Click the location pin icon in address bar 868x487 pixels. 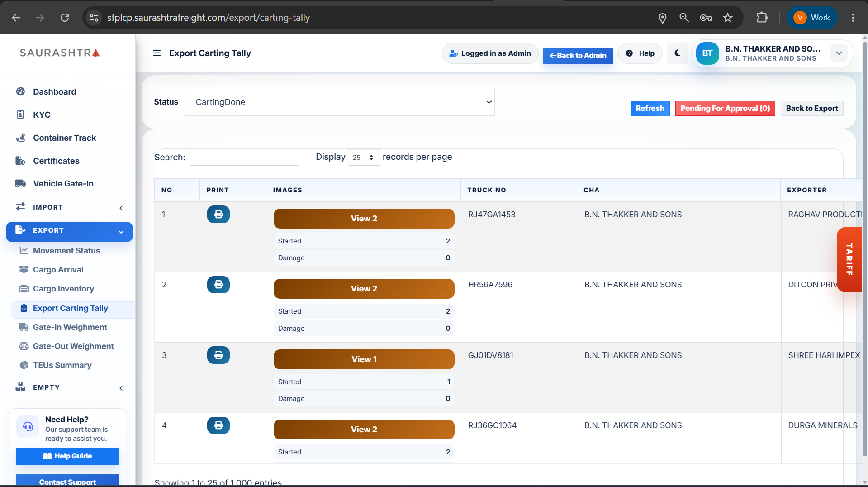tap(662, 18)
